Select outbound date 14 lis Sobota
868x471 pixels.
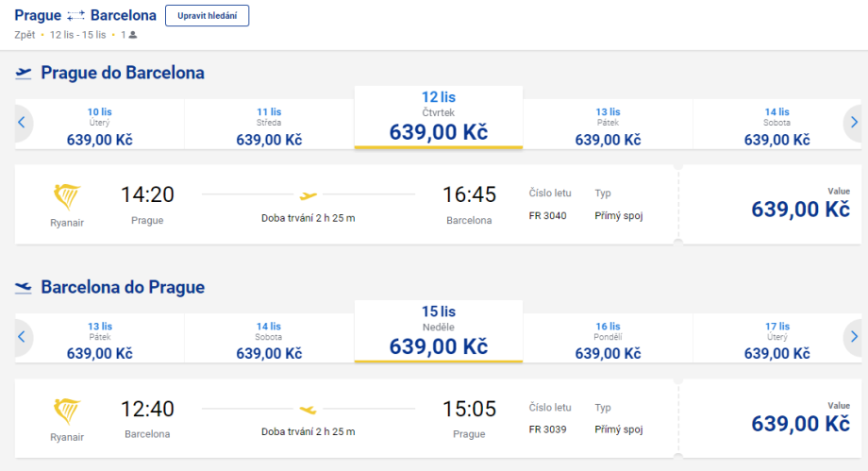pyautogui.click(x=776, y=126)
